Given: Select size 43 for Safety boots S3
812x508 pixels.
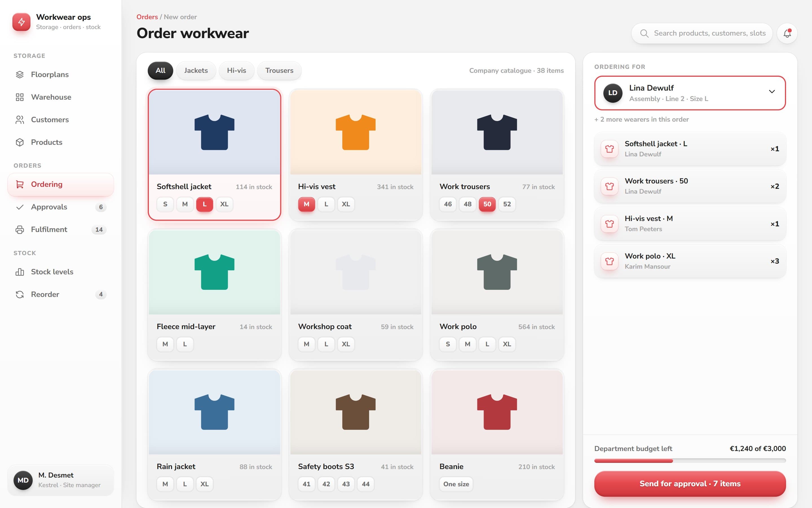Looking at the screenshot, I should pyautogui.click(x=346, y=484).
